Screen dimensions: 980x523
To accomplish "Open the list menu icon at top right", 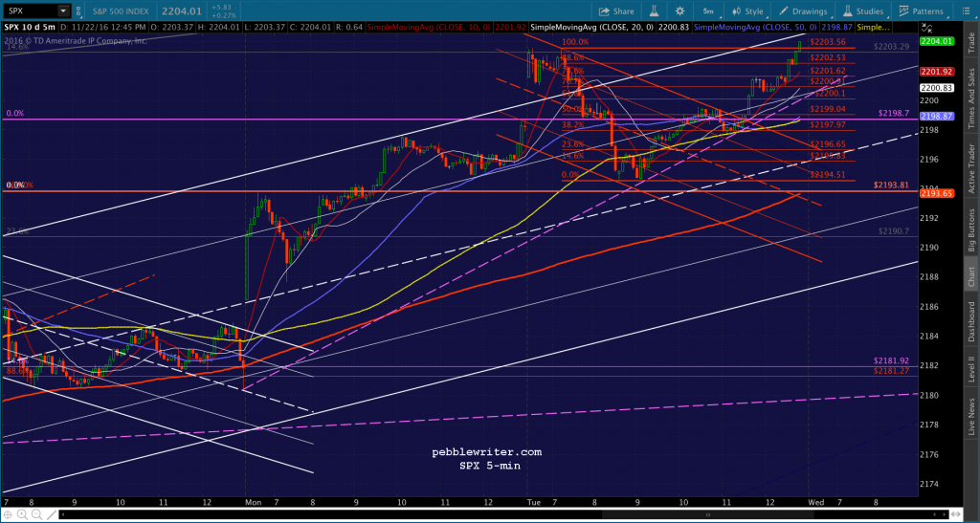I will coord(967,11).
